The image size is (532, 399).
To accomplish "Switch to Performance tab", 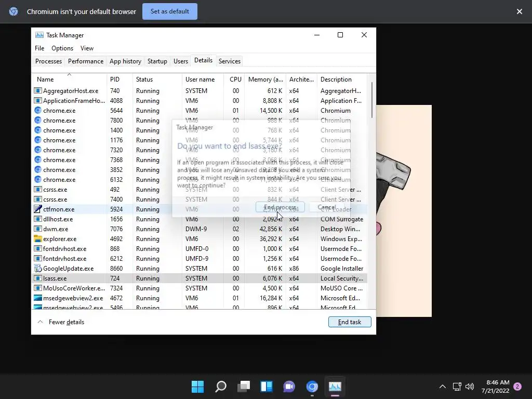I will click(x=86, y=61).
